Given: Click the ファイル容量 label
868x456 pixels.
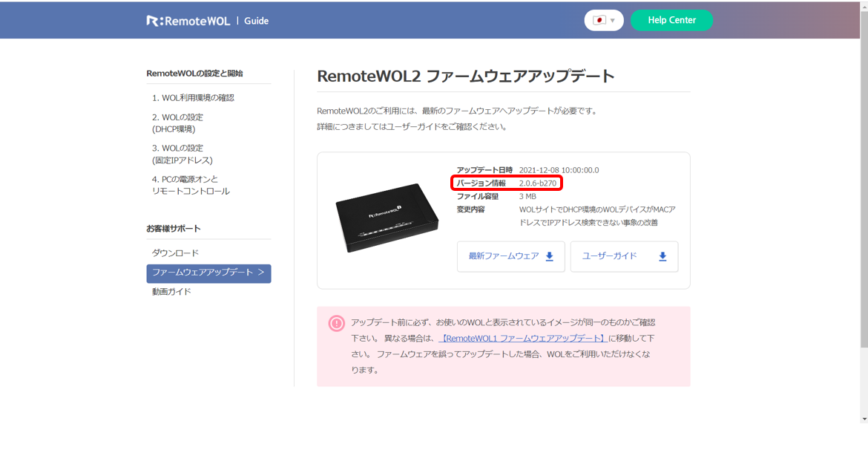Looking at the screenshot, I should (x=478, y=197).
